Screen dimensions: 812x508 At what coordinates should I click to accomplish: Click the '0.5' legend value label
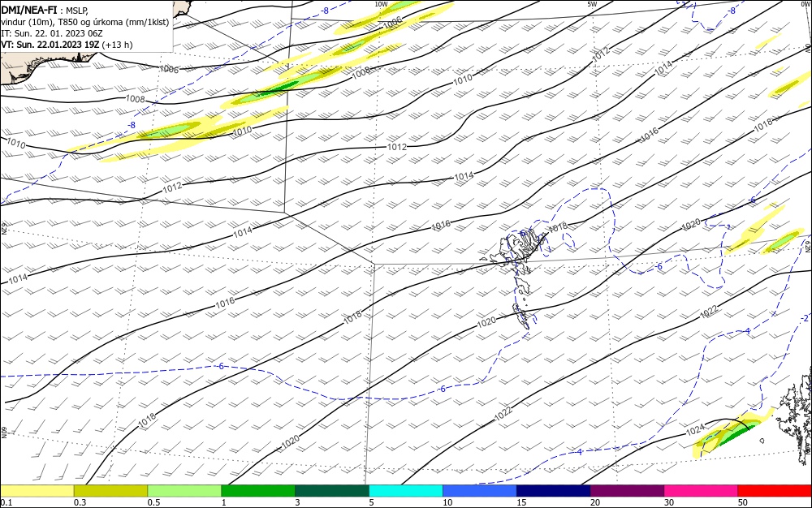pyautogui.click(x=153, y=503)
